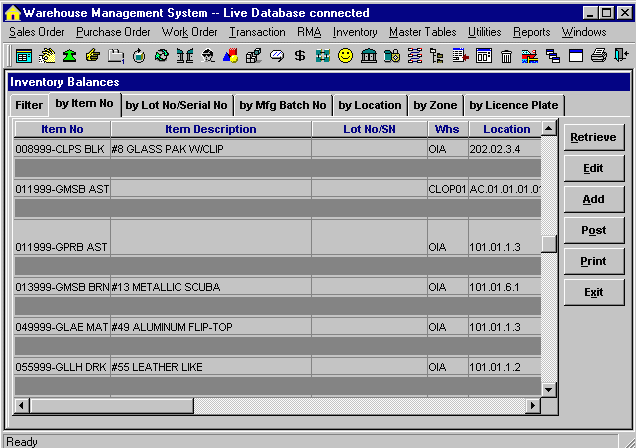Click the Post button

pos(593,230)
